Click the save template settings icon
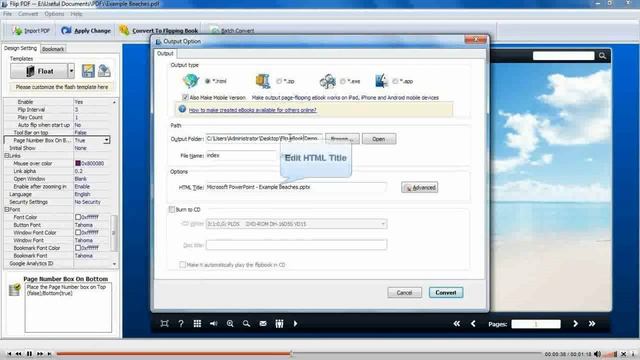 pyautogui.click(x=88, y=71)
